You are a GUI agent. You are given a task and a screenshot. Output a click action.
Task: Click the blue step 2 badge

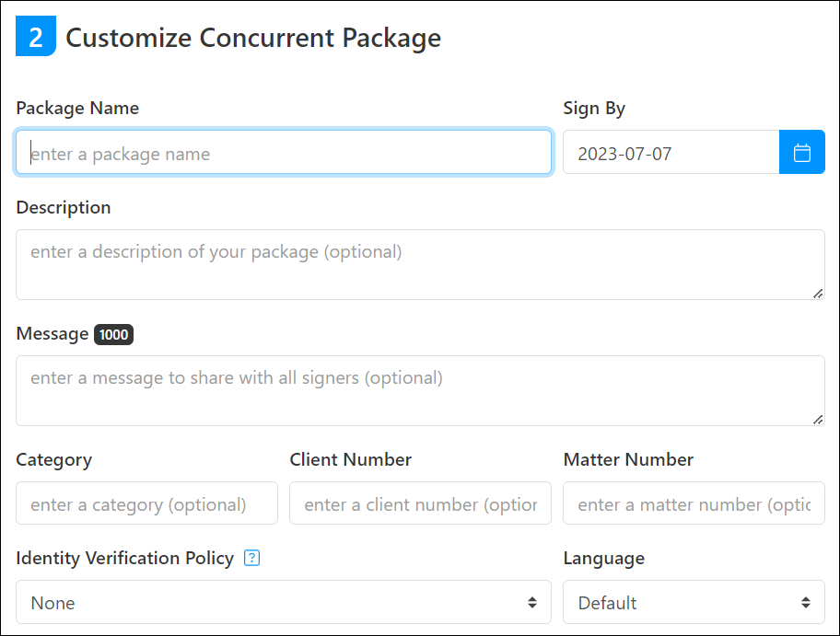click(36, 38)
